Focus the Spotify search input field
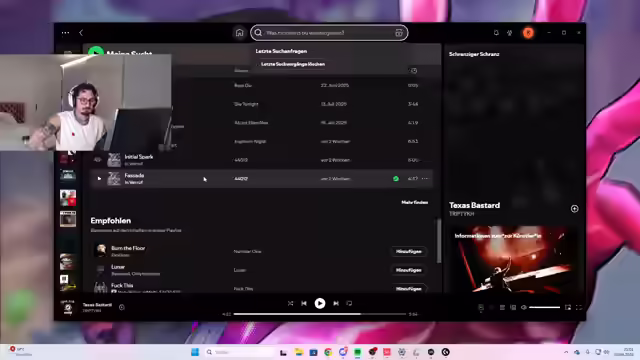This screenshot has height=360, width=640. (329, 33)
